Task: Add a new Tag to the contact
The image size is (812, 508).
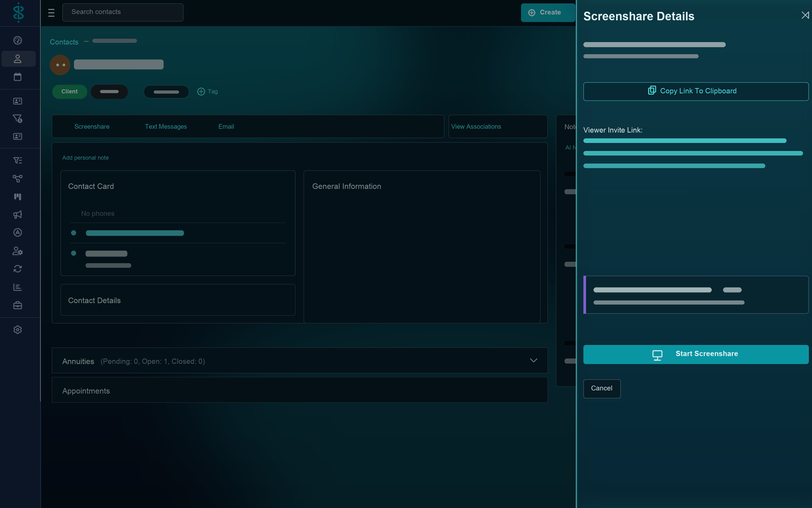Action: 207,91
